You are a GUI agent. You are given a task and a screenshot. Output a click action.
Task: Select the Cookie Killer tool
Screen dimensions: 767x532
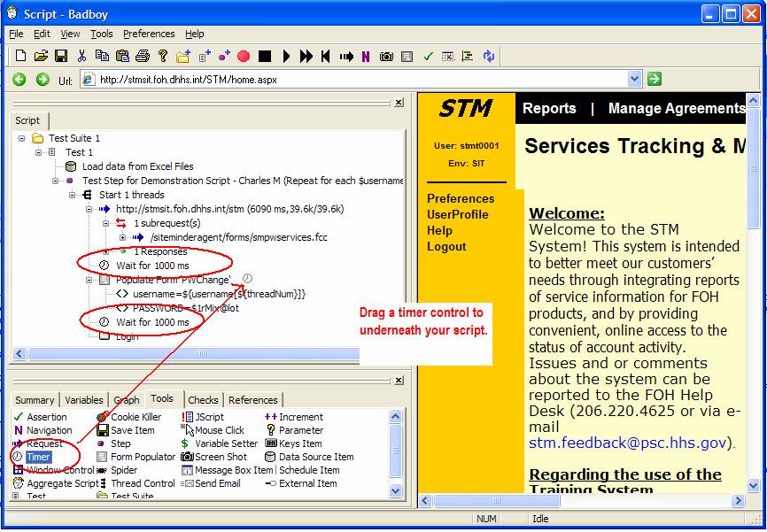(x=136, y=417)
